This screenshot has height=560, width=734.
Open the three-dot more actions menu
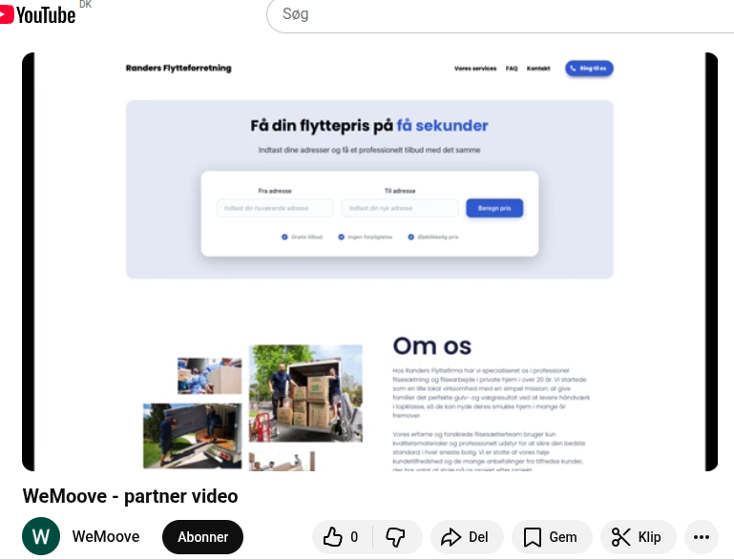(703, 537)
